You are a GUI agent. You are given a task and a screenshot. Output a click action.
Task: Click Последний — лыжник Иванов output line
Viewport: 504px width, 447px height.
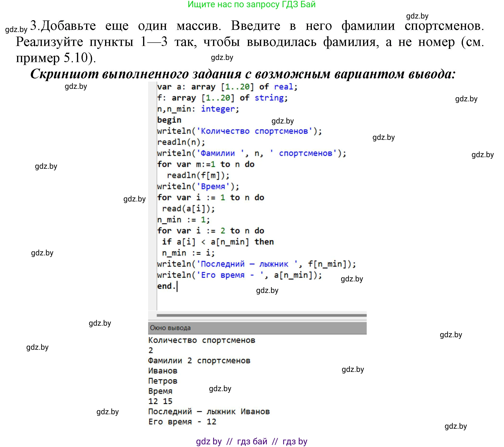[210, 411]
